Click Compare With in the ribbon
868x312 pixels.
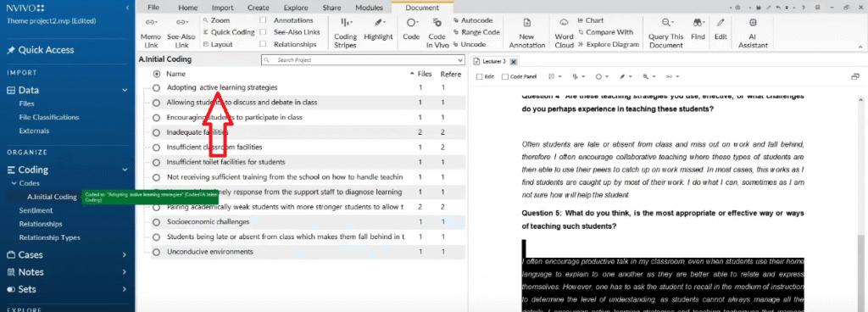[605, 32]
